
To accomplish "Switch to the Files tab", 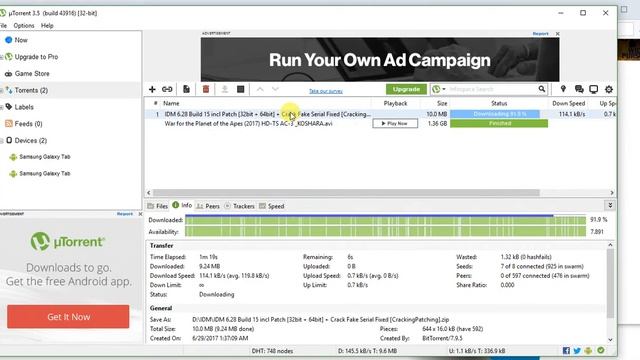I will tap(158, 206).
